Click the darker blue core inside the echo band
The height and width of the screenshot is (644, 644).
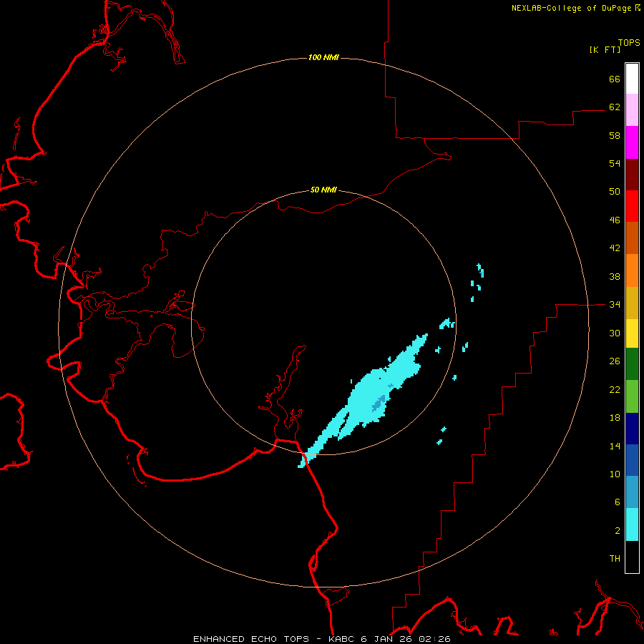pos(379,404)
